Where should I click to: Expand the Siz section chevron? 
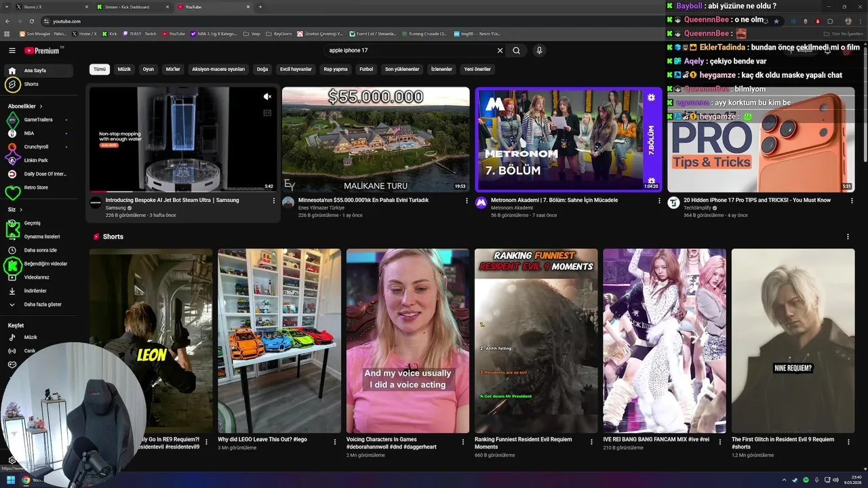[21, 209]
